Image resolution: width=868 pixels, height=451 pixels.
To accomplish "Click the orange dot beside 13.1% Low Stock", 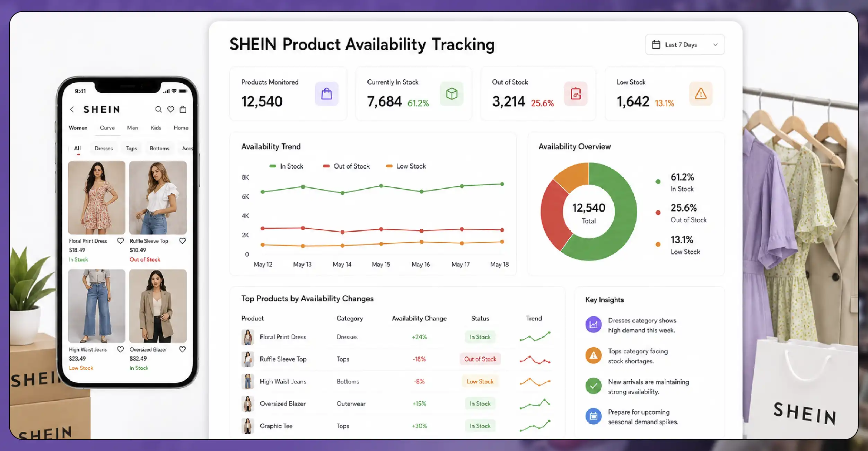I will pos(658,245).
